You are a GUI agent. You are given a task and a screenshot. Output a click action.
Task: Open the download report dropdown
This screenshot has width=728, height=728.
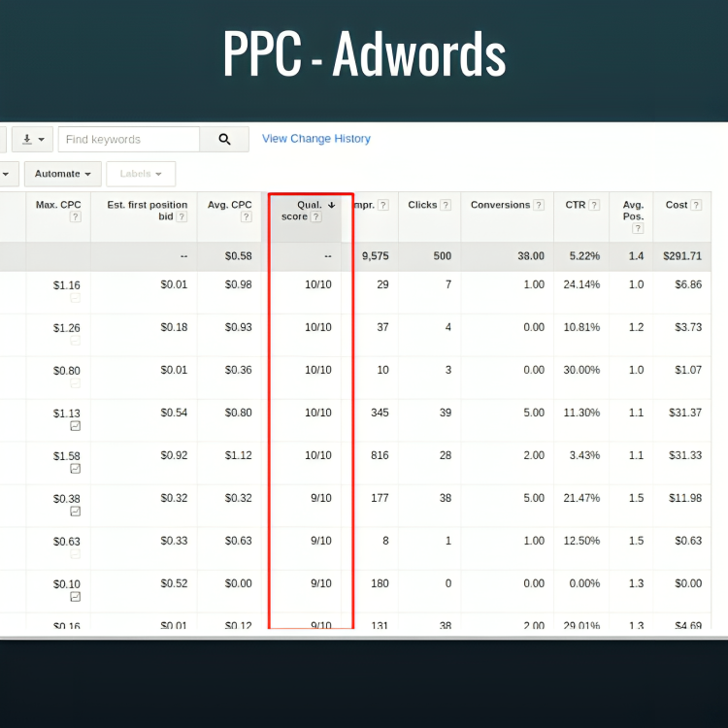33,140
